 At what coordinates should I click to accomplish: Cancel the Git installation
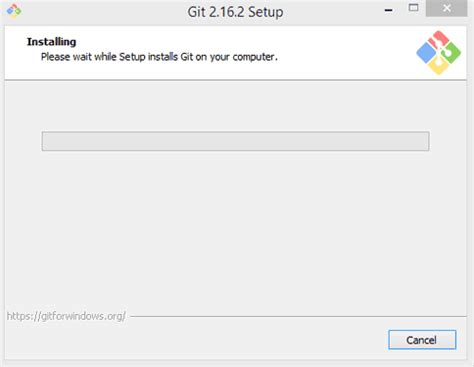(x=422, y=340)
